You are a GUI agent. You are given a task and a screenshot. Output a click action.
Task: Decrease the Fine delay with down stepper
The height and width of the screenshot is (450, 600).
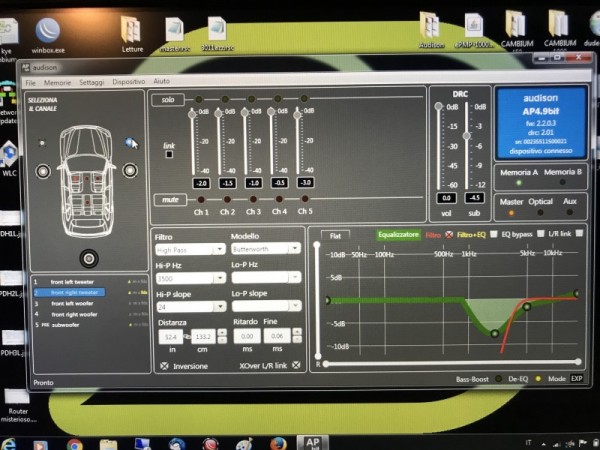[297, 339]
